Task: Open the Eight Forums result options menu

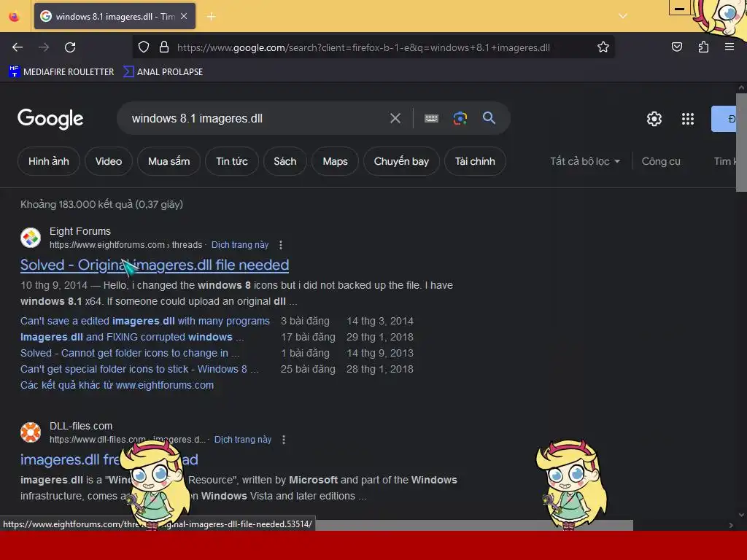Action: (281, 245)
